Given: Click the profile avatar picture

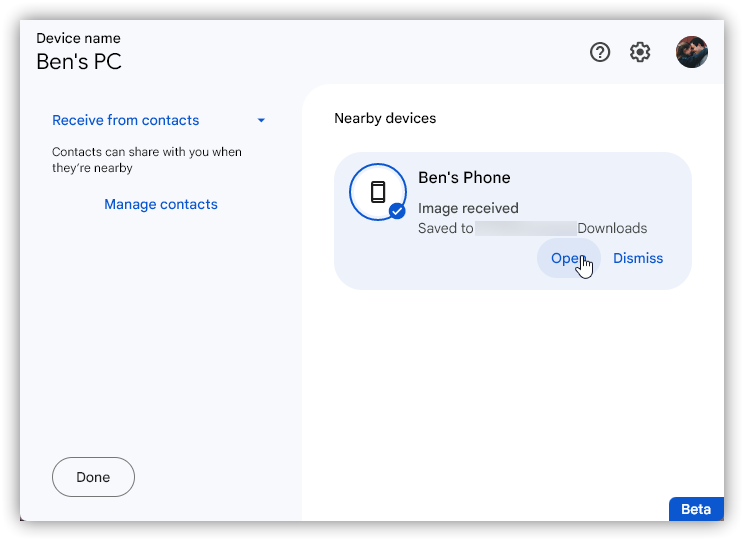Looking at the screenshot, I should [691, 53].
